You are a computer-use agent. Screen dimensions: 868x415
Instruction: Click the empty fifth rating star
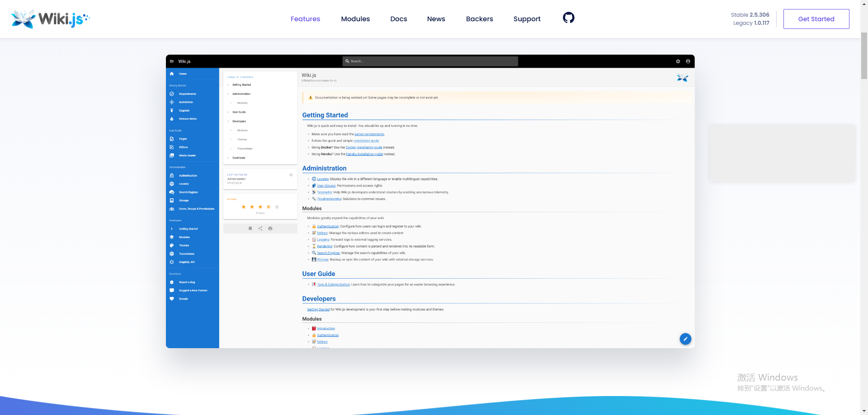click(x=277, y=207)
